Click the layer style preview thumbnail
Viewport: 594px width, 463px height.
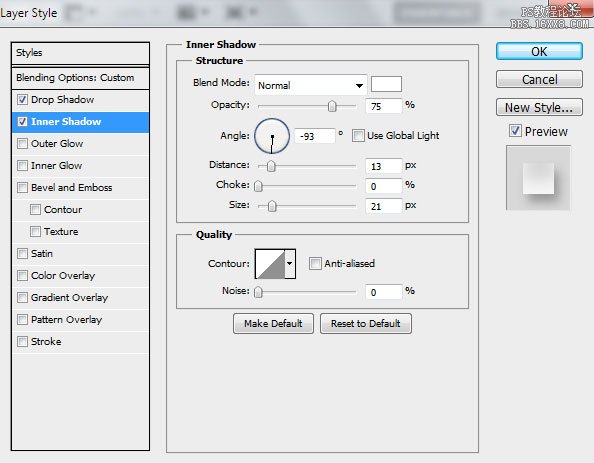538,178
